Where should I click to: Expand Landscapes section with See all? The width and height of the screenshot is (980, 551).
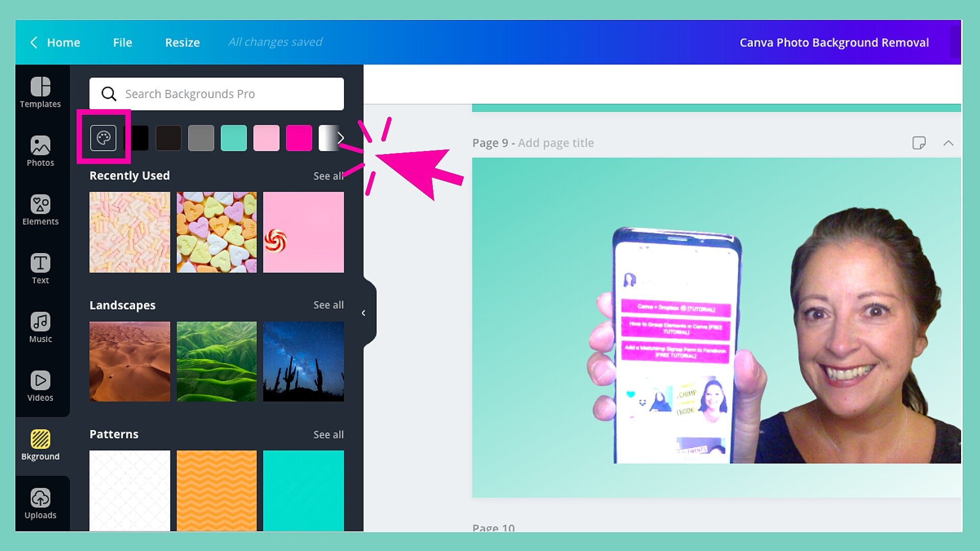coord(328,305)
